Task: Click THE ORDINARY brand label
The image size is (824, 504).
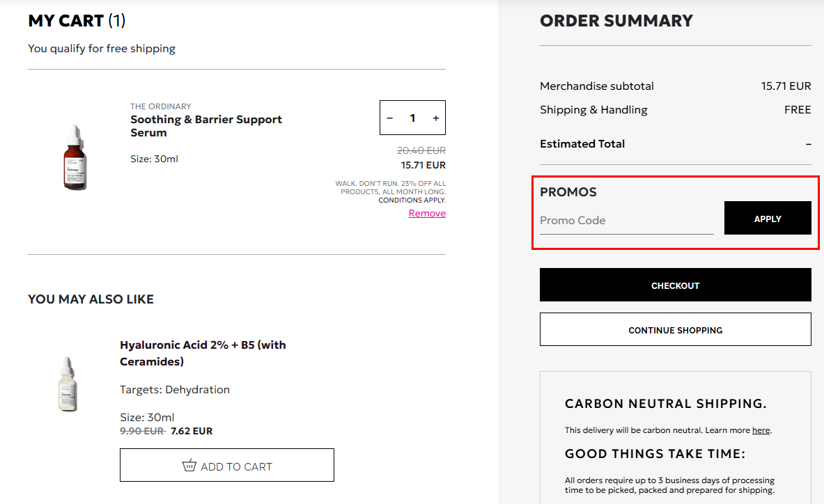Action: point(160,107)
